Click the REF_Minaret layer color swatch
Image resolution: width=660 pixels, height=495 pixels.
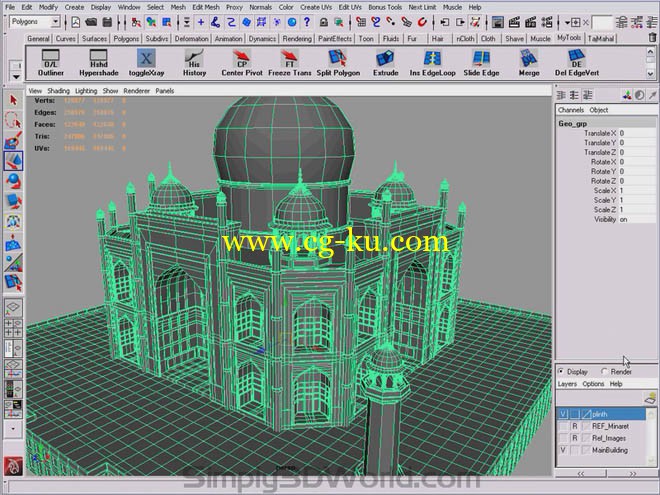click(586, 426)
